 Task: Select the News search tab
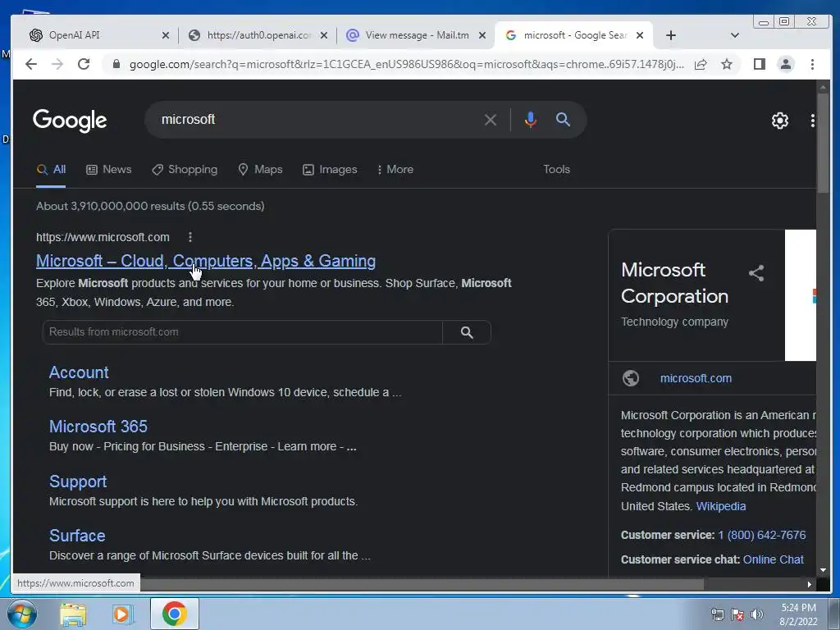(x=109, y=169)
